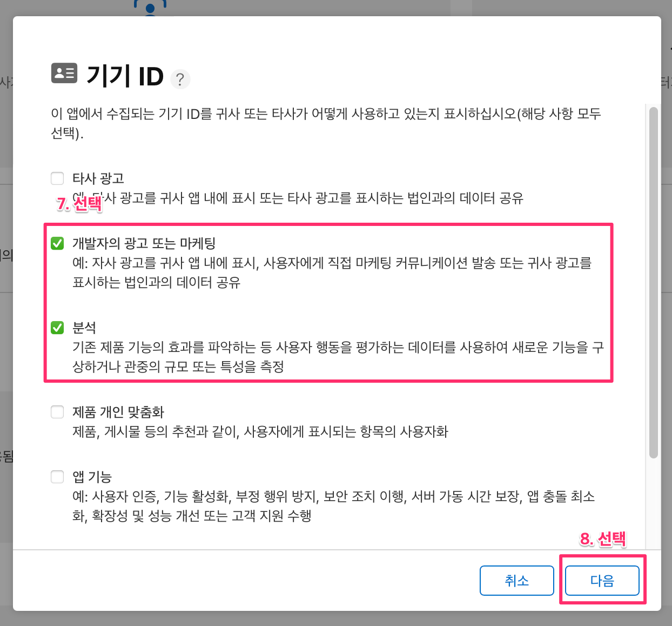Enable the 타사 광고 checkbox
Image resolution: width=672 pixels, height=626 pixels.
click(57, 178)
